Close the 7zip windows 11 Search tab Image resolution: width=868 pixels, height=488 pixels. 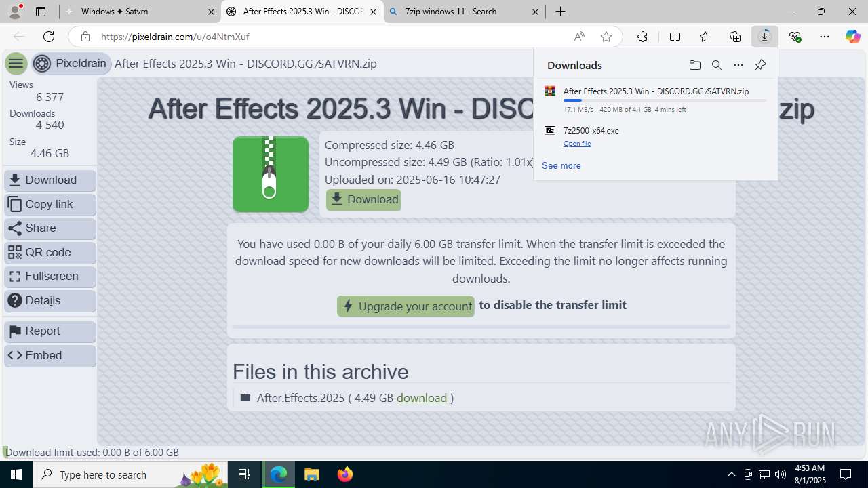(535, 12)
